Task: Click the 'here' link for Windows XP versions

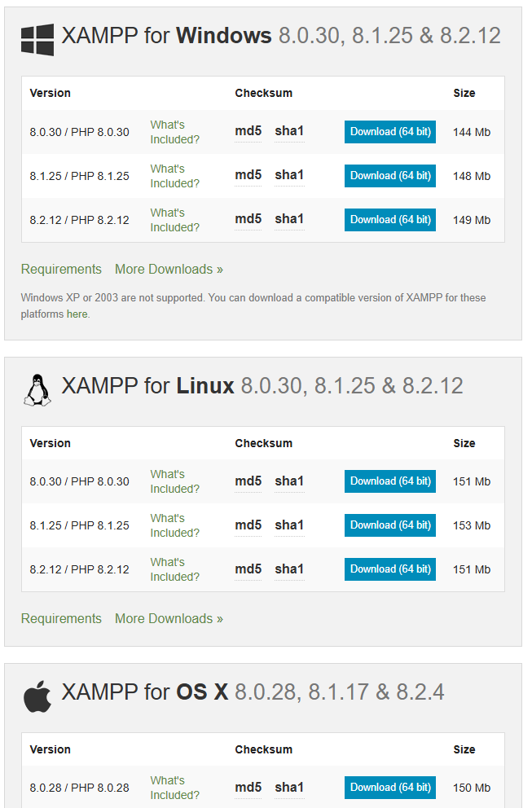Action: [77, 314]
